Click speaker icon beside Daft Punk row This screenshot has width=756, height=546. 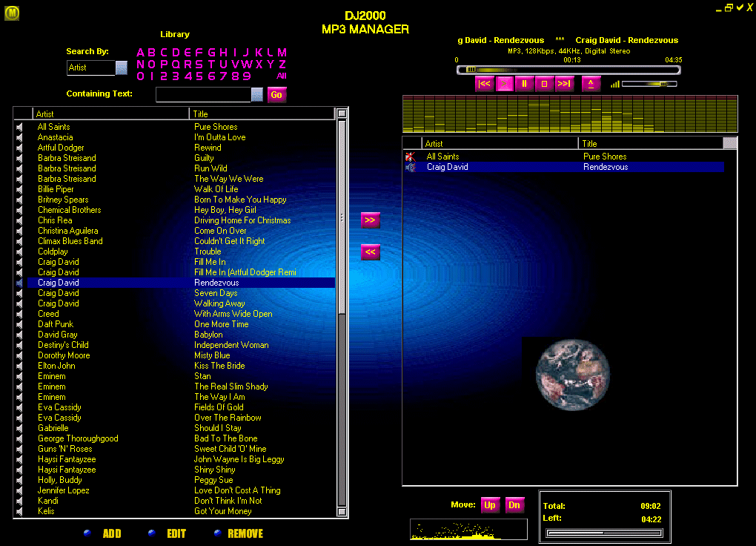click(19, 324)
